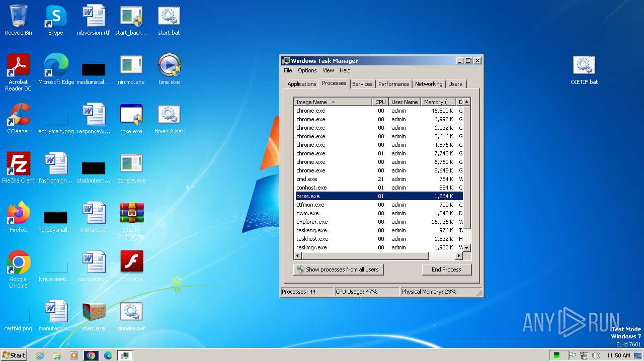
Task: Click the End Process button
Action: (446, 269)
